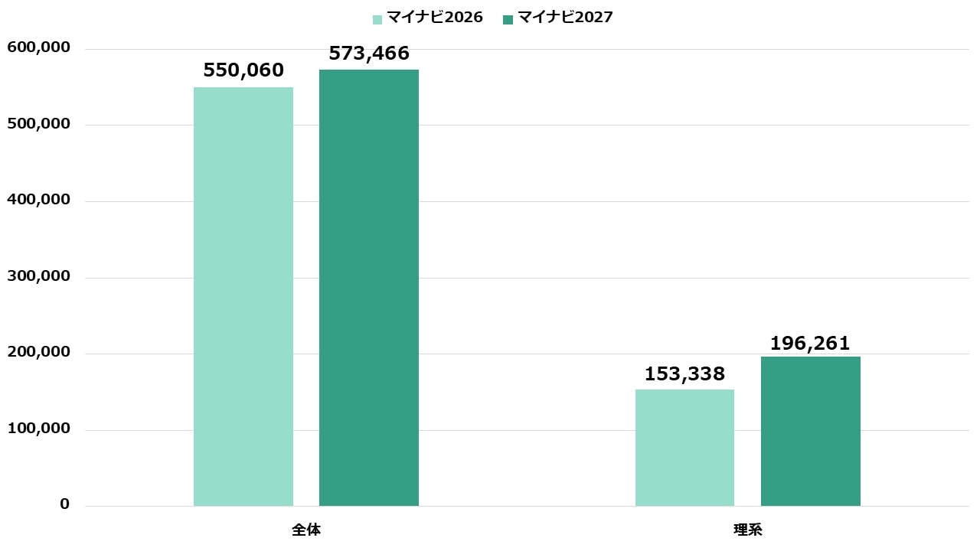The height and width of the screenshot is (551, 980).
Task: Click the 500,000 y-axis label
Action: [38, 124]
